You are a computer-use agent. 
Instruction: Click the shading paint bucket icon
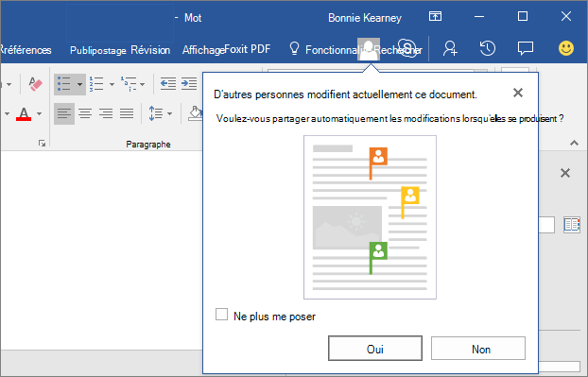pos(195,113)
